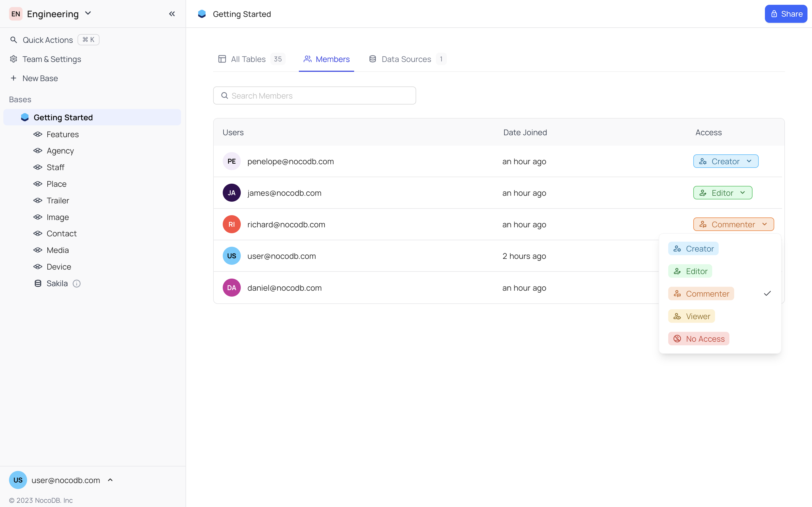812x507 pixels.
Task: Click the Getting Started base icon in header
Action: [x=202, y=14]
